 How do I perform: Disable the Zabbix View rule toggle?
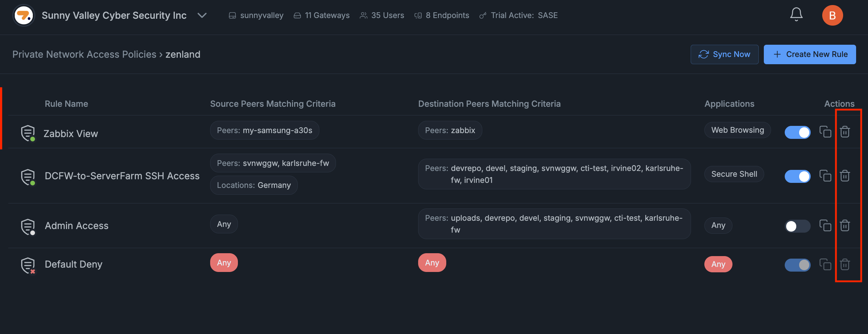pyautogui.click(x=797, y=132)
